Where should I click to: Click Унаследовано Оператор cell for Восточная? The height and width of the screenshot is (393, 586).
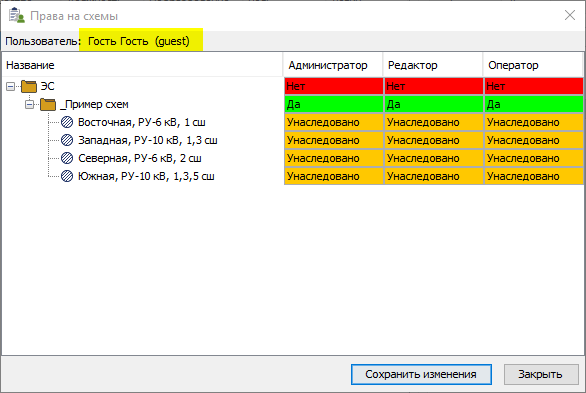point(534,122)
